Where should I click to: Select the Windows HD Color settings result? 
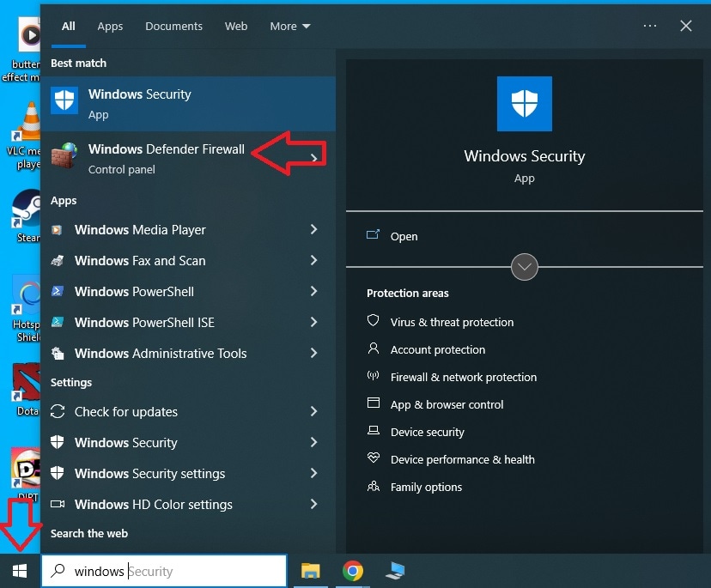point(188,504)
